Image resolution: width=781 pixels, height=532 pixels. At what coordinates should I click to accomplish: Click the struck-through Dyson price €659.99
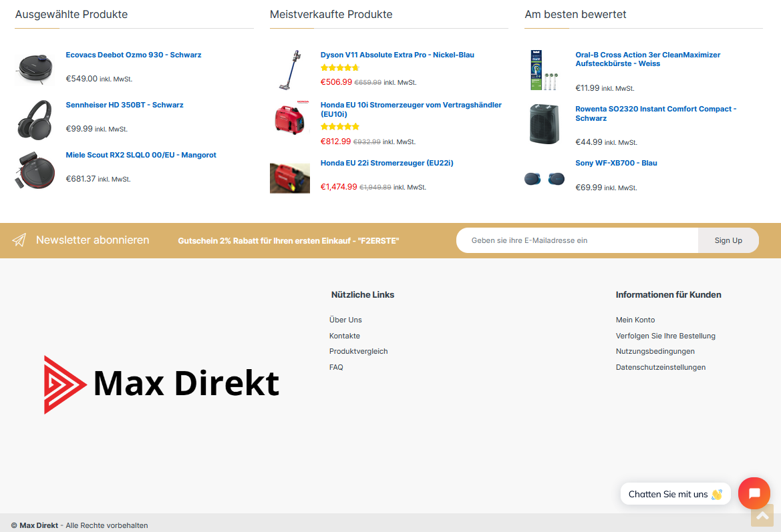367,83
